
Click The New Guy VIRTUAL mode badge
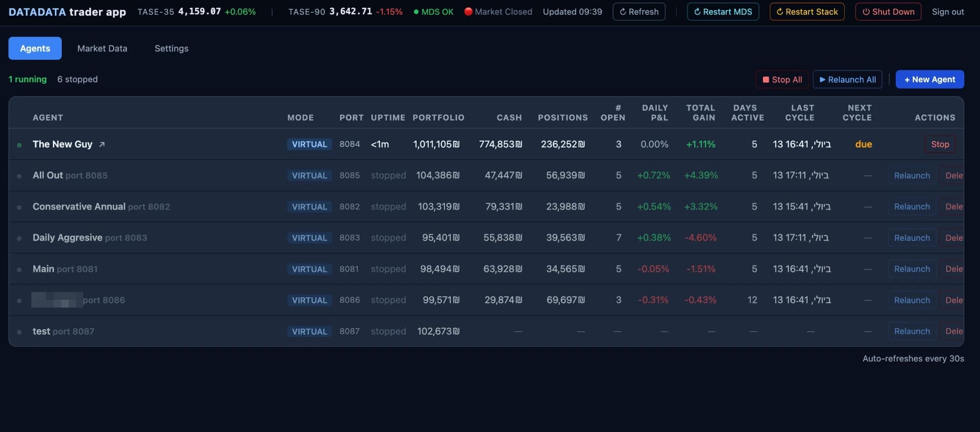click(309, 144)
